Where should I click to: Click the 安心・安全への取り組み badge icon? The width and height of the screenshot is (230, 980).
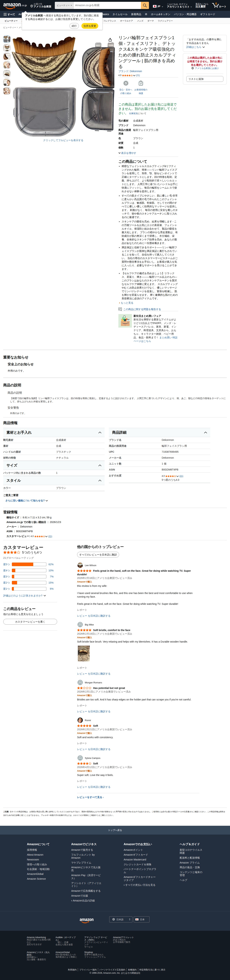[125, 83]
